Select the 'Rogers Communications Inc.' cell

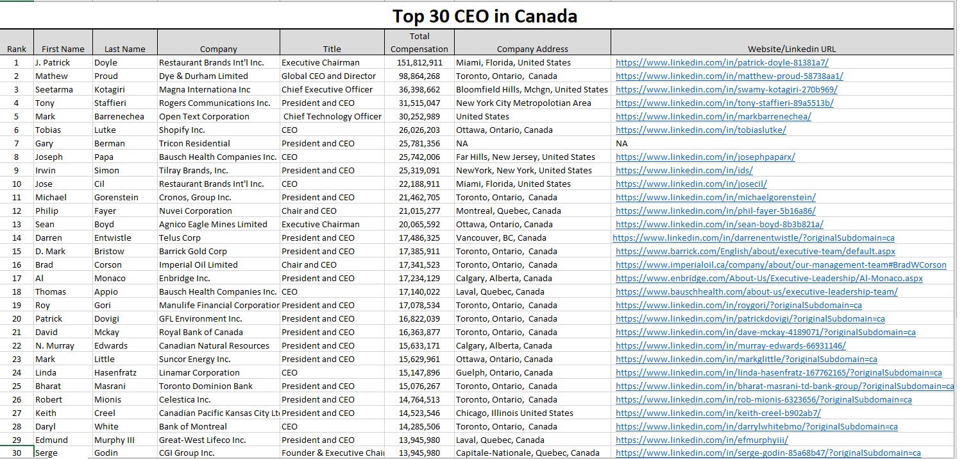[219, 103]
